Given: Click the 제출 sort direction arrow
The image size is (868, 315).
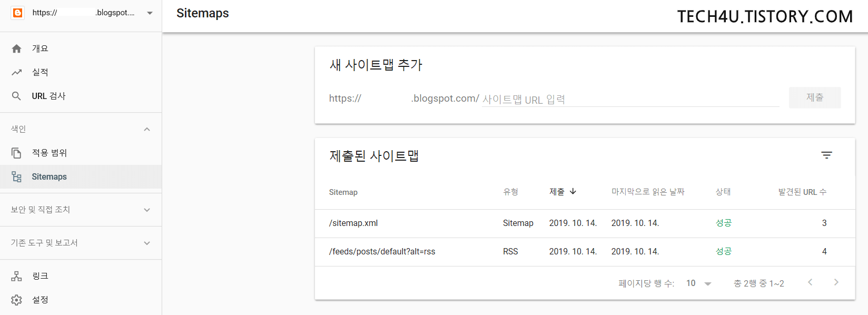Looking at the screenshot, I should (x=573, y=191).
